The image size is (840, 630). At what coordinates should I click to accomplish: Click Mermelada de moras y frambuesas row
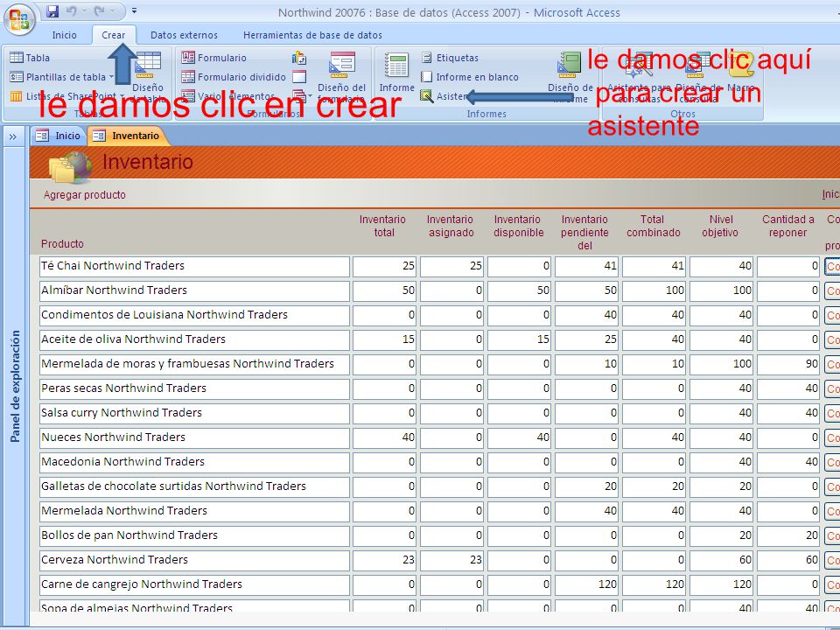pos(194,364)
